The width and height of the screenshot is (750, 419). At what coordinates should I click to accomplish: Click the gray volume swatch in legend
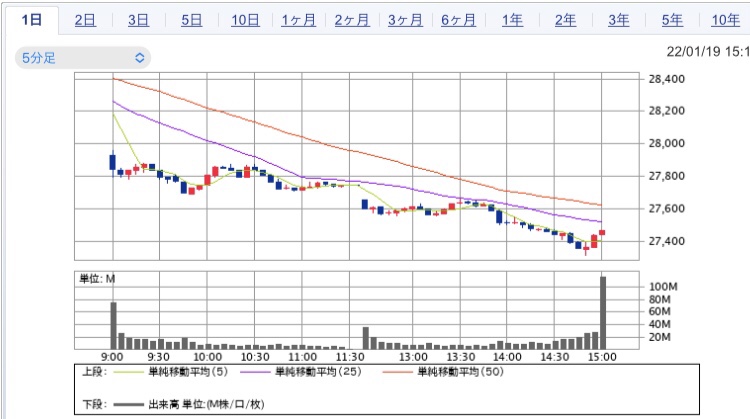pyautogui.click(x=128, y=405)
